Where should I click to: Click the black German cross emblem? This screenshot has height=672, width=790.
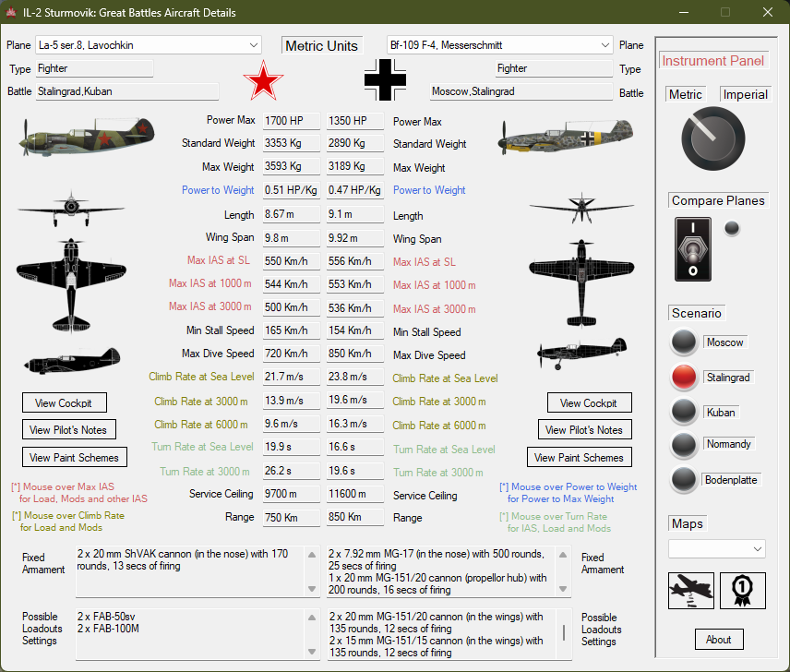(x=385, y=81)
